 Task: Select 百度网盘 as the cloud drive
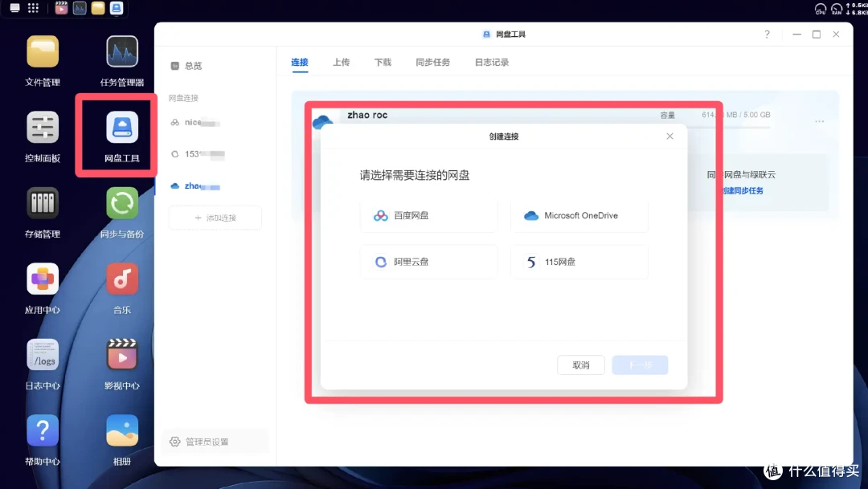click(429, 216)
